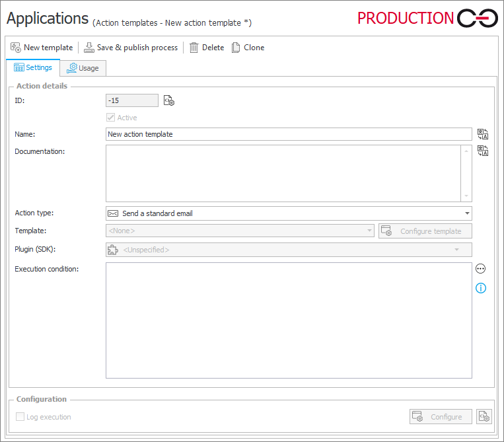Click the Configure button in Configuration section
This screenshot has width=504, height=442.
(441, 417)
